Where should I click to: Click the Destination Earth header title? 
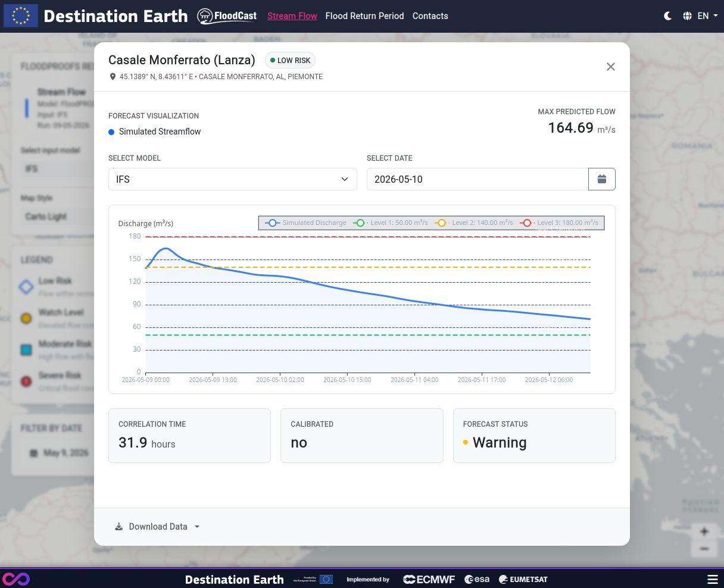[x=116, y=16]
